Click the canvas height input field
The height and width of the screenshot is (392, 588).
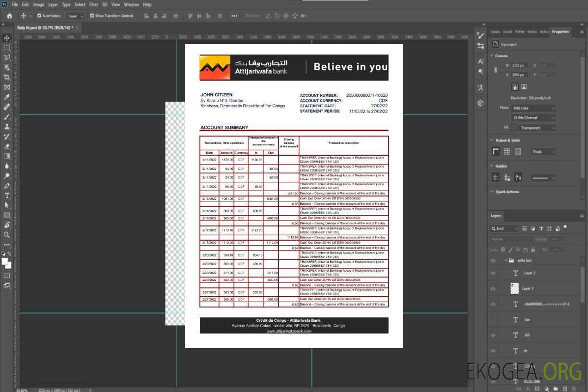pos(519,75)
